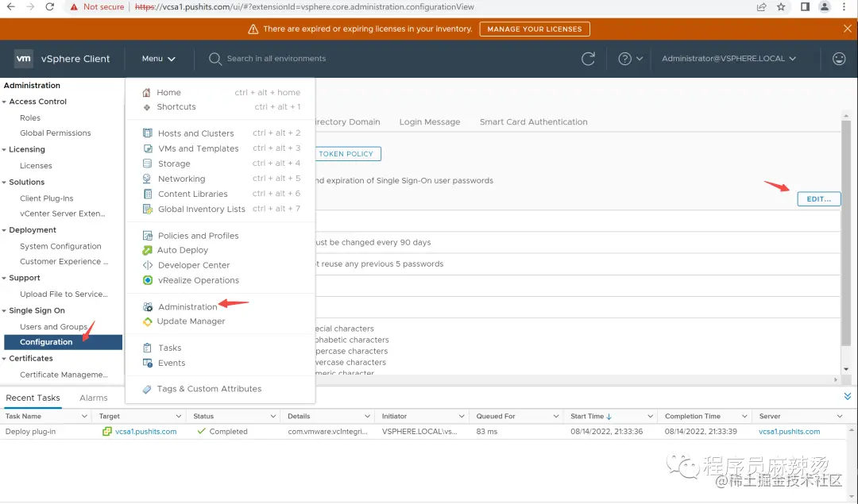Open Global Permissions in the sidebar
Image resolution: width=858 pixels, height=504 pixels.
click(x=56, y=133)
